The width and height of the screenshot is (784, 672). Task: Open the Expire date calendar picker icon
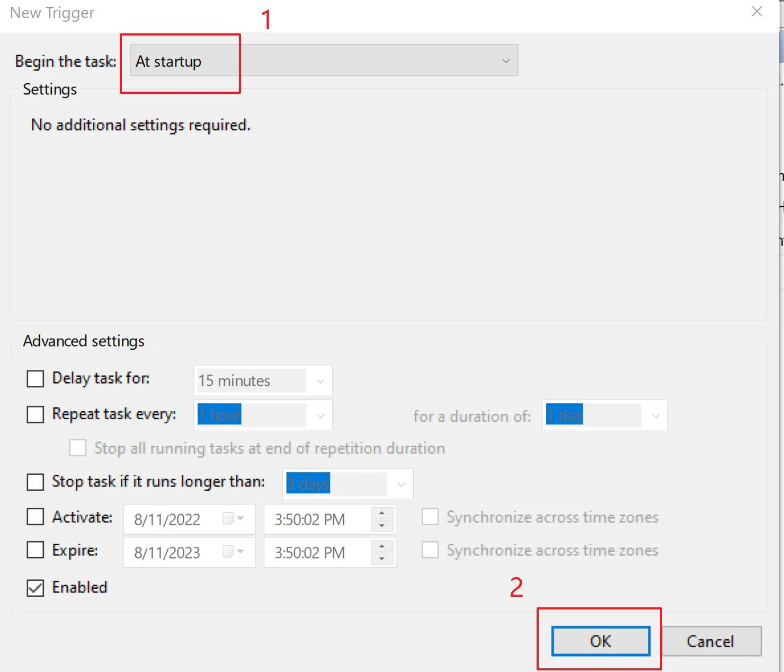coord(233,552)
